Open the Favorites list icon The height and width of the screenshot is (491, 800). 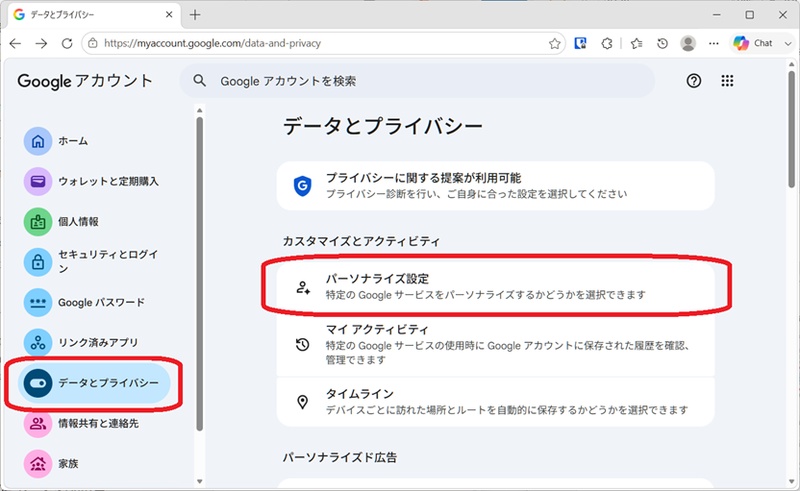636,43
